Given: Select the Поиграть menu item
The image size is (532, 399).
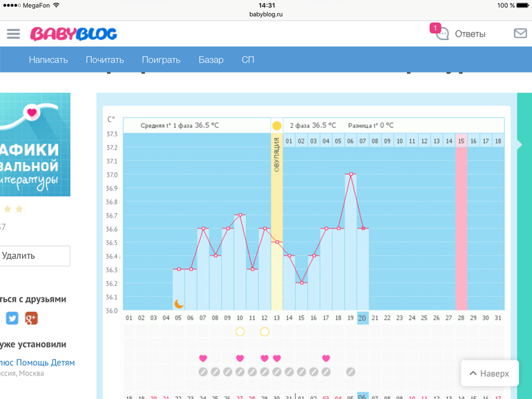Looking at the screenshot, I should tap(161, 59).
